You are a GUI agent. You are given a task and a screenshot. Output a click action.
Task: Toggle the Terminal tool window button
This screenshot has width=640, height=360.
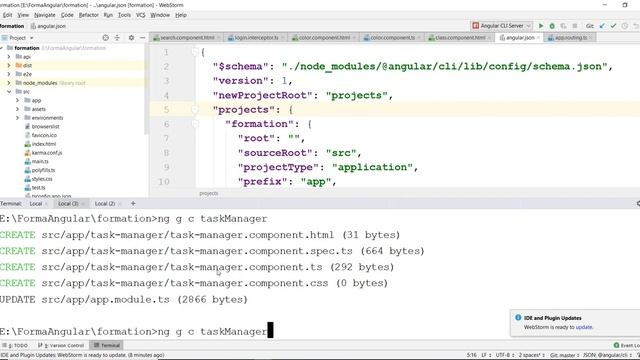pyautogui.click(x=107, y=345)
